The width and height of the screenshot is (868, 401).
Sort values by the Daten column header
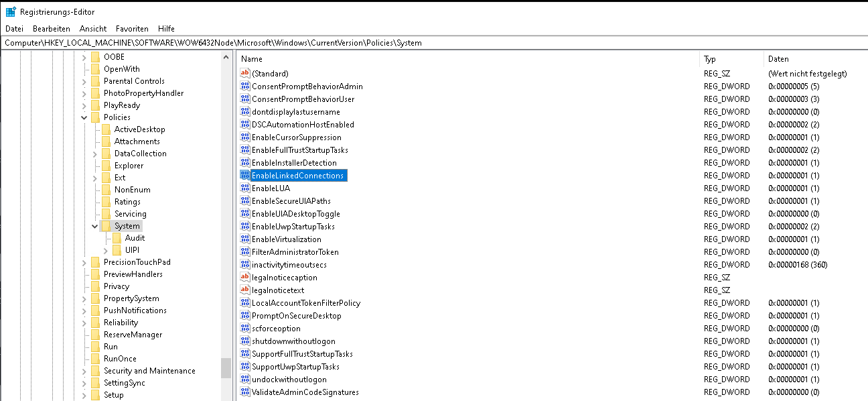(x=816, y=59)
